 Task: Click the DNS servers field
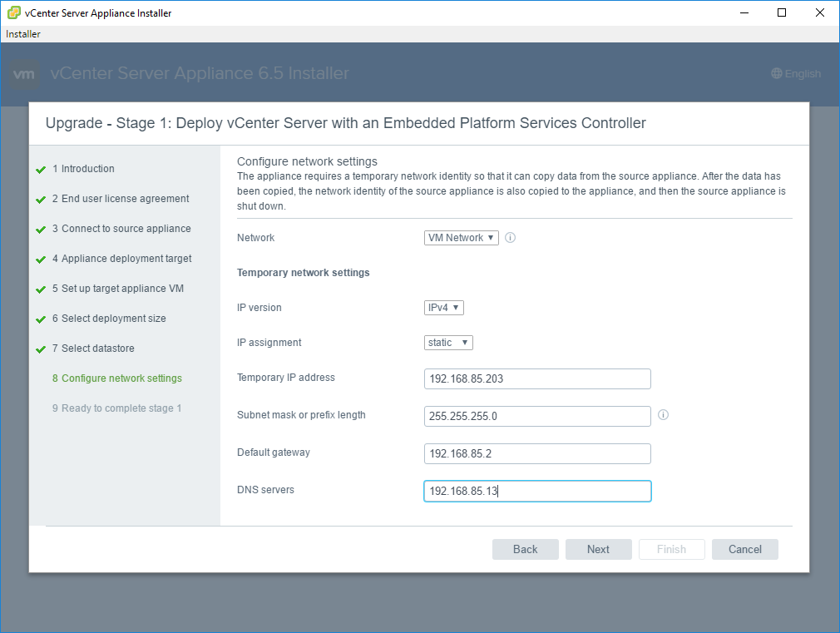point(537,491)
